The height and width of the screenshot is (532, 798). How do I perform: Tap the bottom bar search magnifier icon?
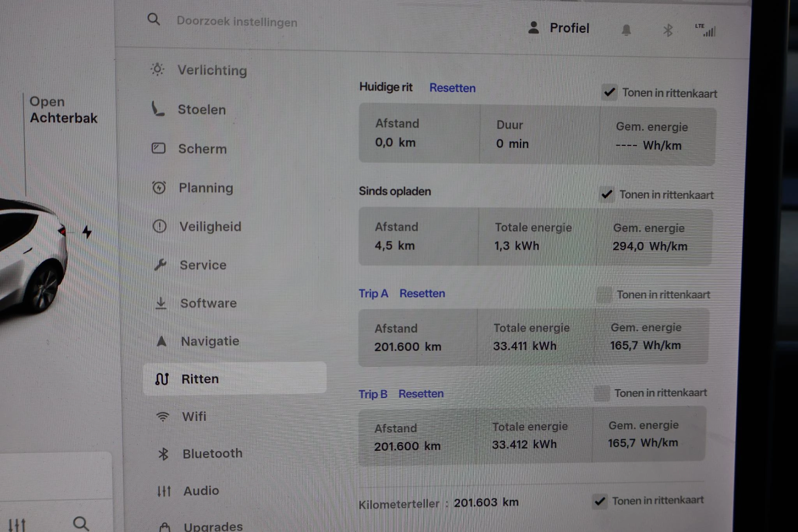(x=81, y=523)
